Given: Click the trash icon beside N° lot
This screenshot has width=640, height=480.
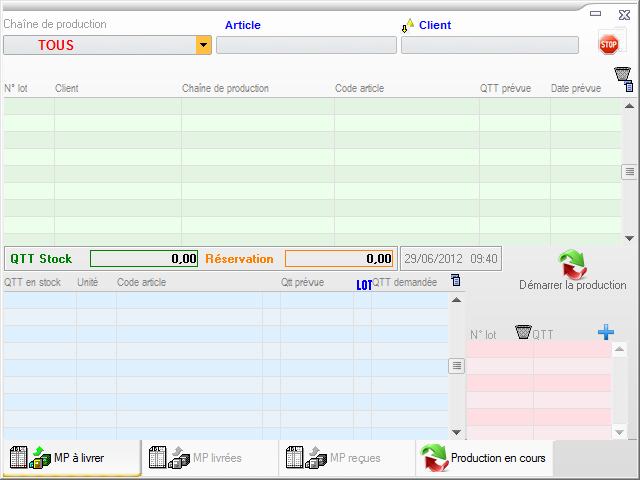Looking at the screenshot, I should point(522,332).
